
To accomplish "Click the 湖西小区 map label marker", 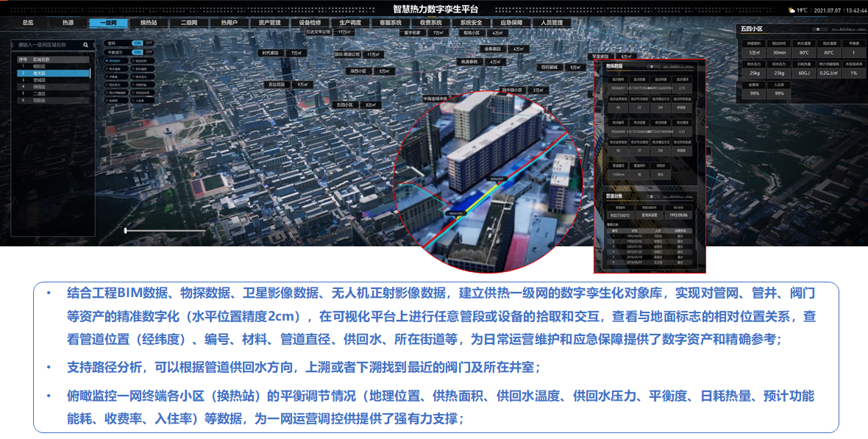I will point(358,71).
